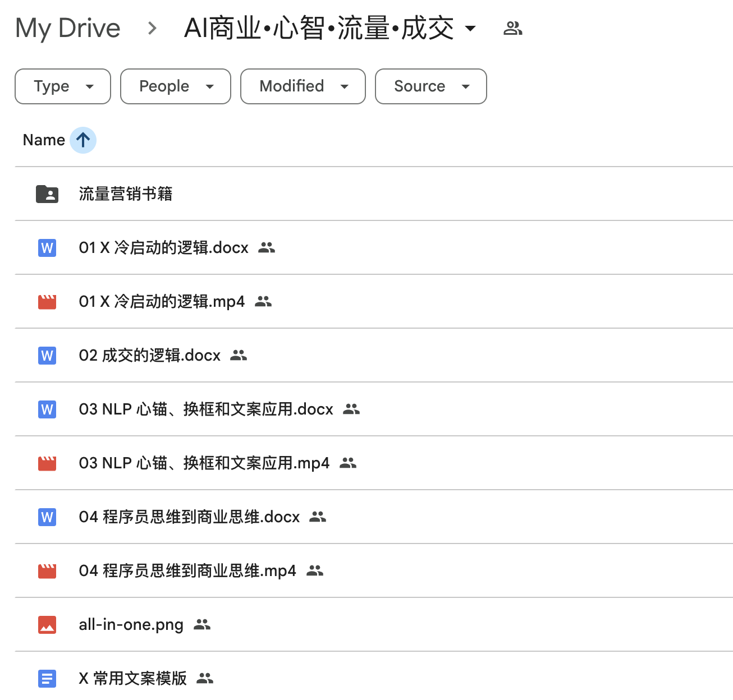Open the file 04 程序员思维到商业思维.docx

188,517
